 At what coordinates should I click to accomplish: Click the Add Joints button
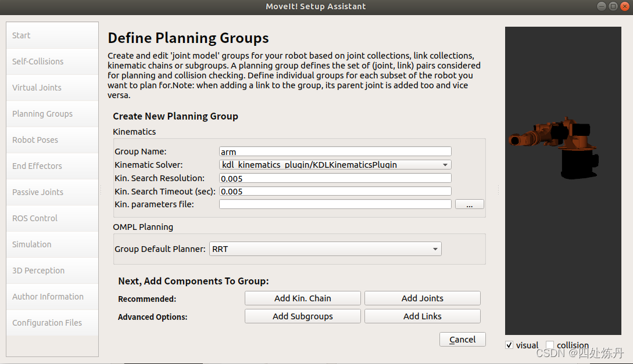422,298
